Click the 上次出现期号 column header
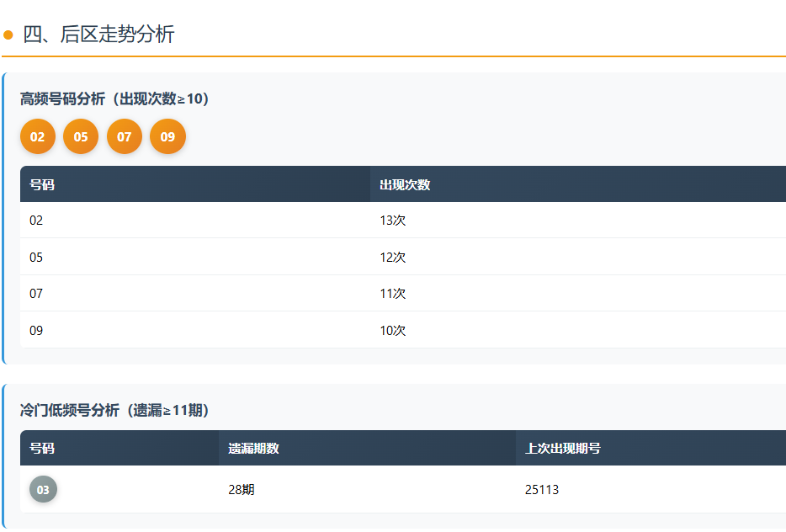 pyautogui.click(x=563, y=448)
